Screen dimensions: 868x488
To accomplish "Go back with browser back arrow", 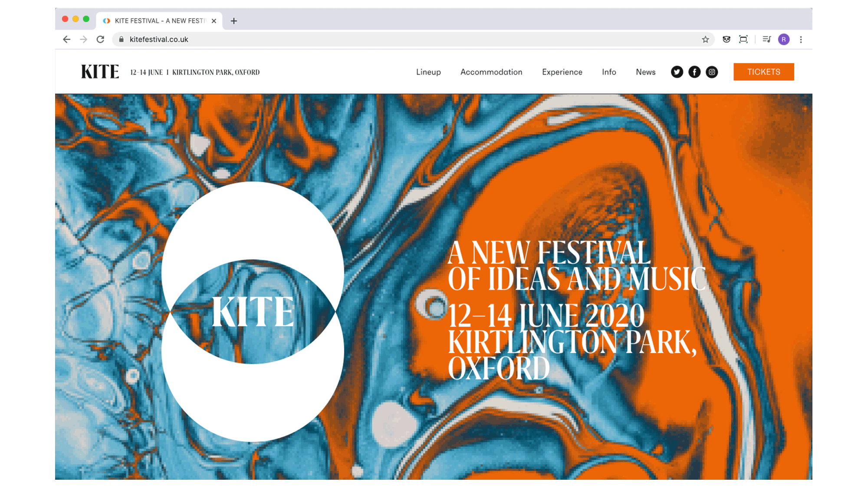I will [66, 39].
